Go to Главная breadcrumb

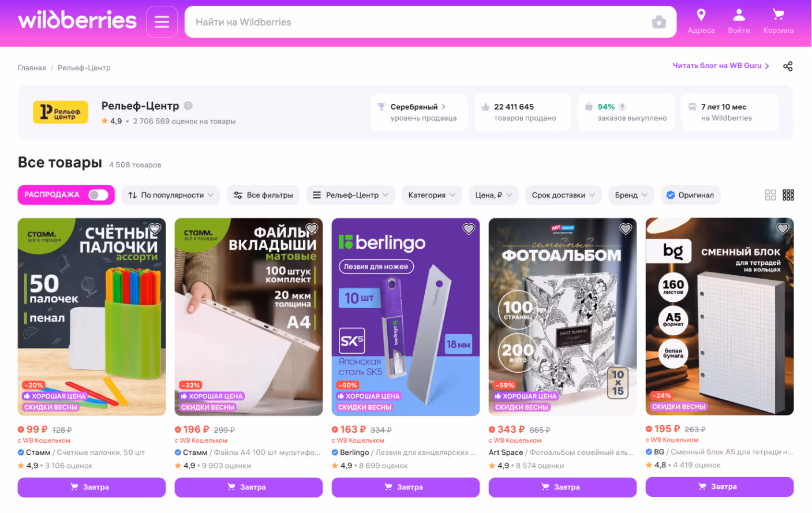(32, 68)
